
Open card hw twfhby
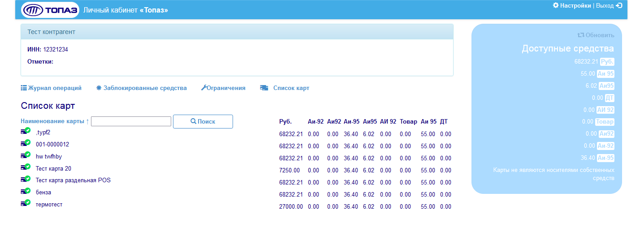[49, 157]
